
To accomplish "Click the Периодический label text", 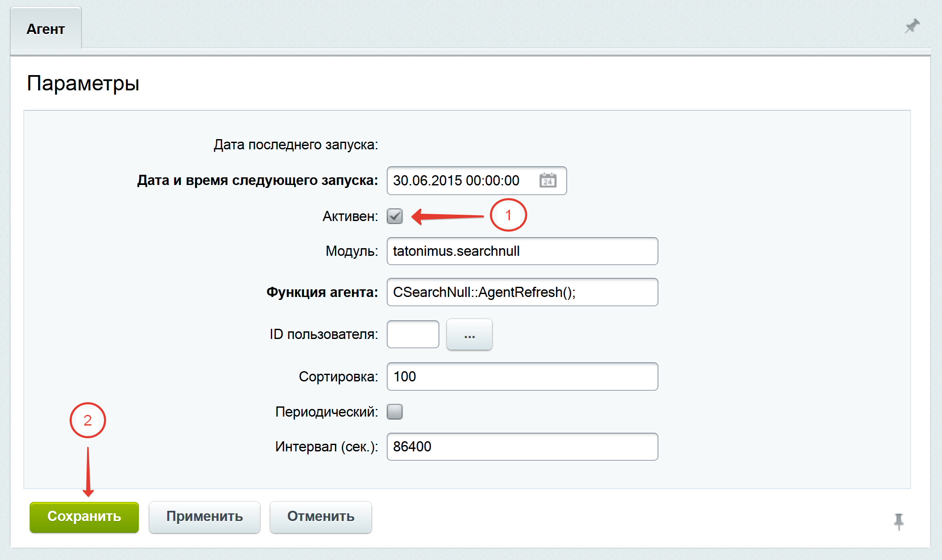I will [326, 412].
